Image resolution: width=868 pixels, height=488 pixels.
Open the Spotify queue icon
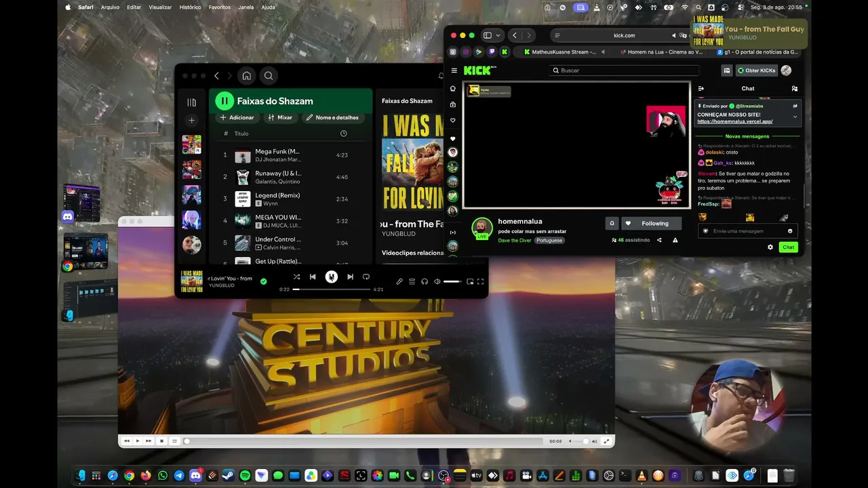coord(412,281)
